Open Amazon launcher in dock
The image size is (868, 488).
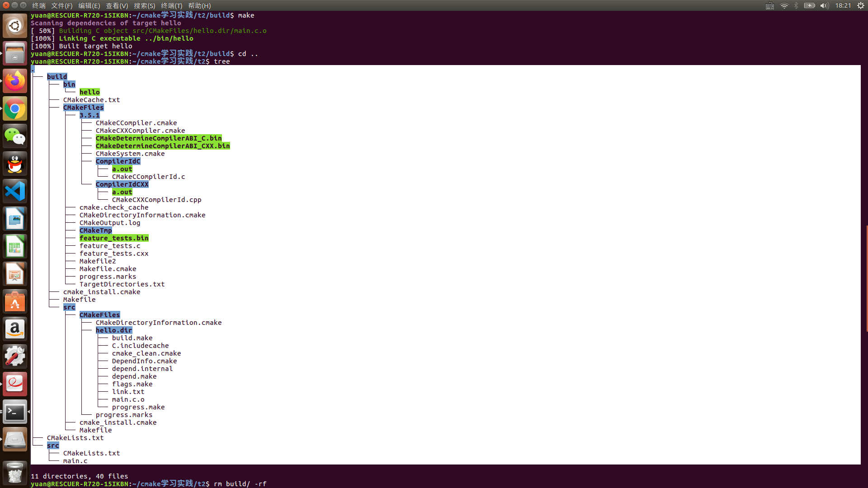coord(15,329)
